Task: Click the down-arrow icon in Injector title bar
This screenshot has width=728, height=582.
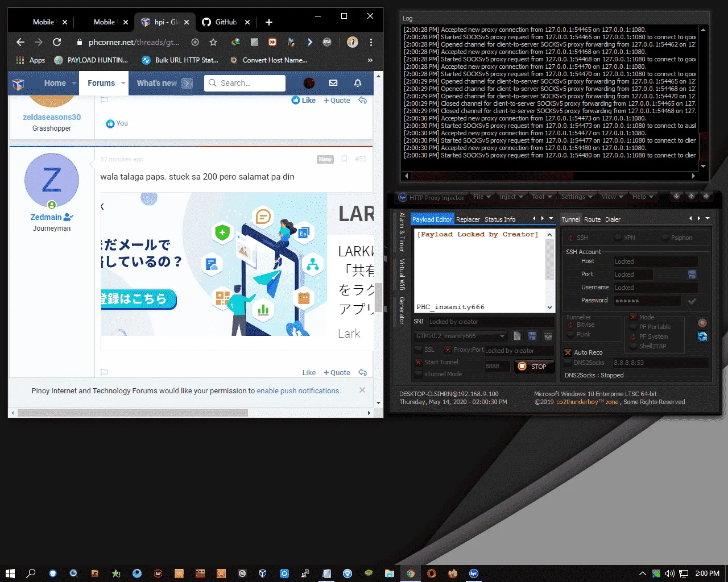Action: (x=677, y=197)
